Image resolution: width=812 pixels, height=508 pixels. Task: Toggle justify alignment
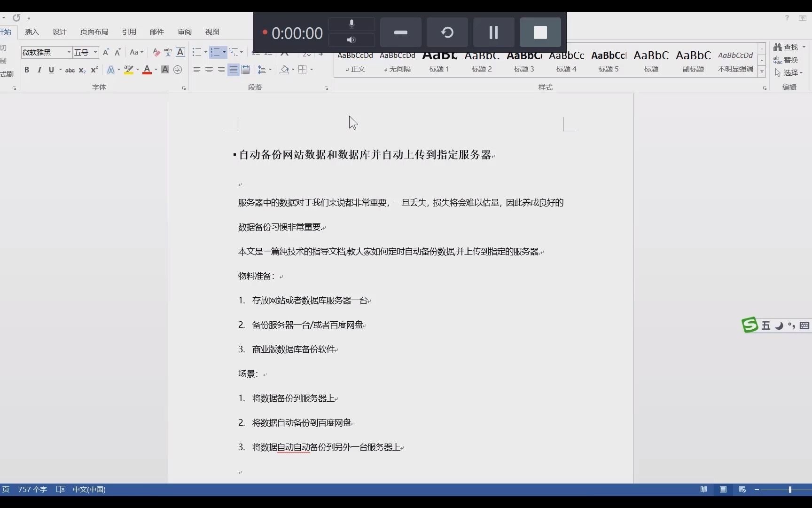pyautogui.click(x=234, y=70)
